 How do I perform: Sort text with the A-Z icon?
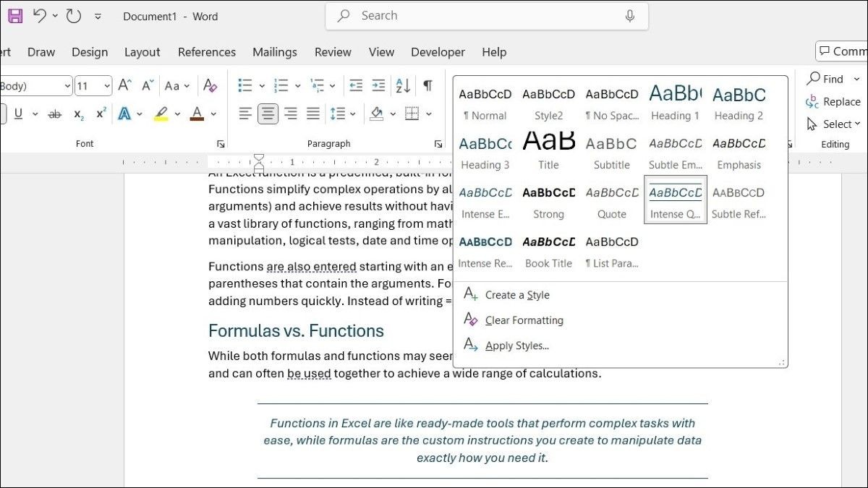[x=403, y=85]
